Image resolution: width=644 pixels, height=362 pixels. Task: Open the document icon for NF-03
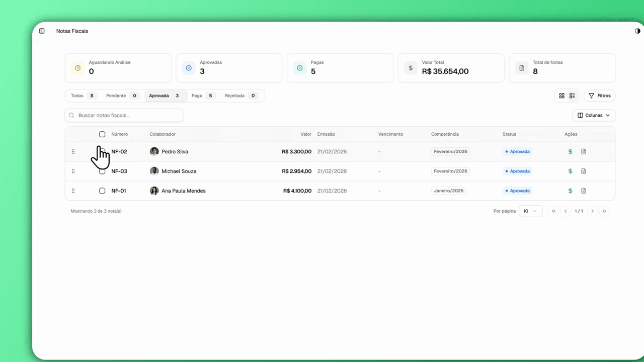(x=584, y=171)
